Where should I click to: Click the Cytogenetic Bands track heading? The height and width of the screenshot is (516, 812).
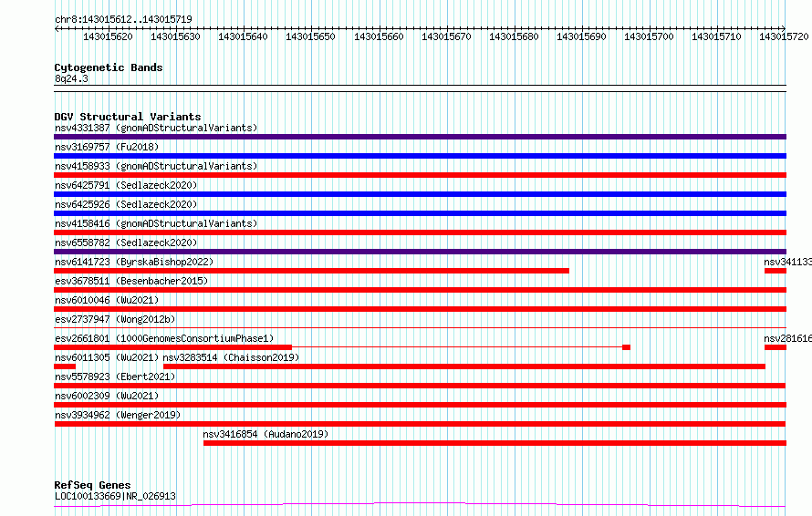(x=109, y=67)
